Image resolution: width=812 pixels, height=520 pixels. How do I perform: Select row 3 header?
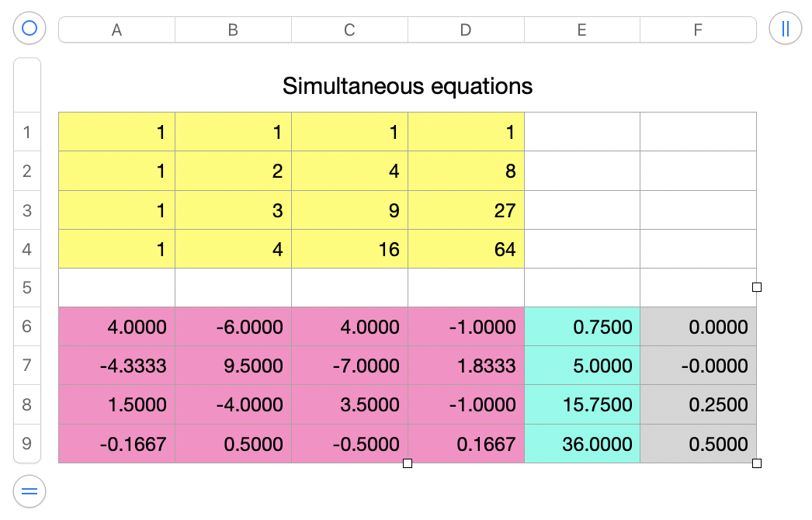point(27,210)
